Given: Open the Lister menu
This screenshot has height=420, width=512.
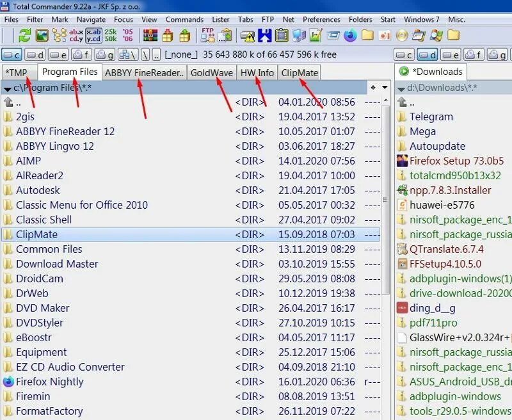Looking at the screenshot, I should [x=221, y=20].
